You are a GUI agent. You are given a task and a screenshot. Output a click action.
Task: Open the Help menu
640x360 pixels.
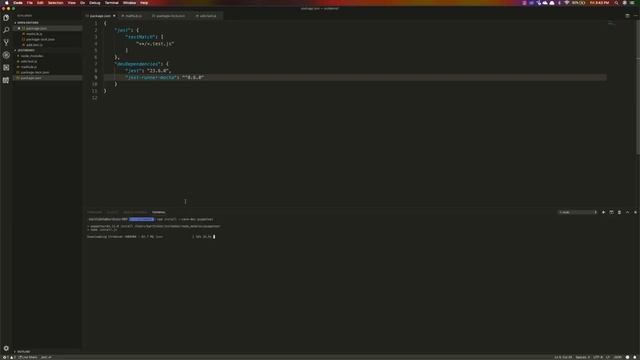(x=144, y=3)
